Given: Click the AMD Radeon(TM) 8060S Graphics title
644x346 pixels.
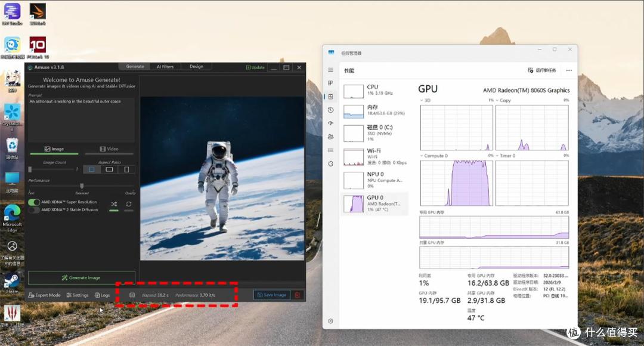Looking at the screenshot, I should click(x=526, y=90).
